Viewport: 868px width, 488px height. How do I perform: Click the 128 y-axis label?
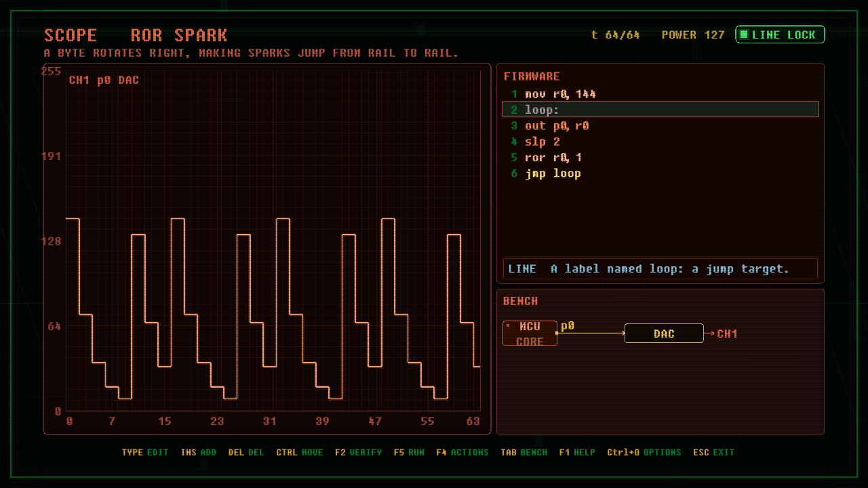click(x=52, y=241)
